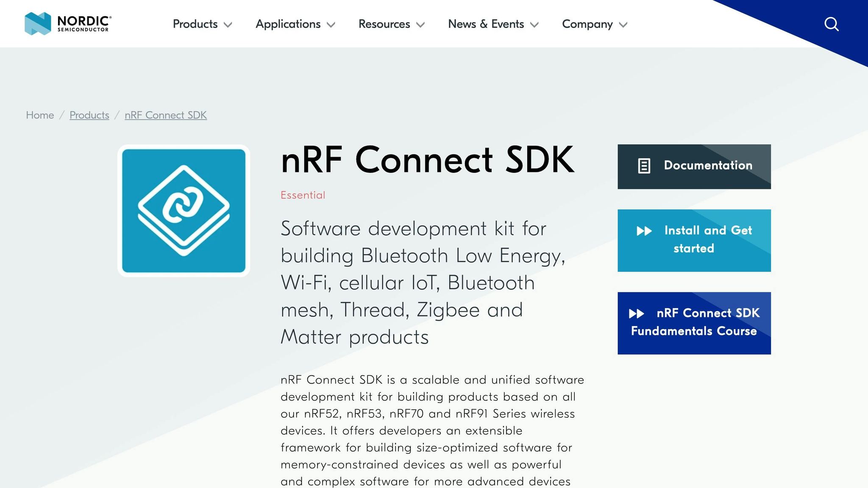This screenshot has height=488, width=868.
Task: Open the News & Events menu label
Action: point(486,24)
